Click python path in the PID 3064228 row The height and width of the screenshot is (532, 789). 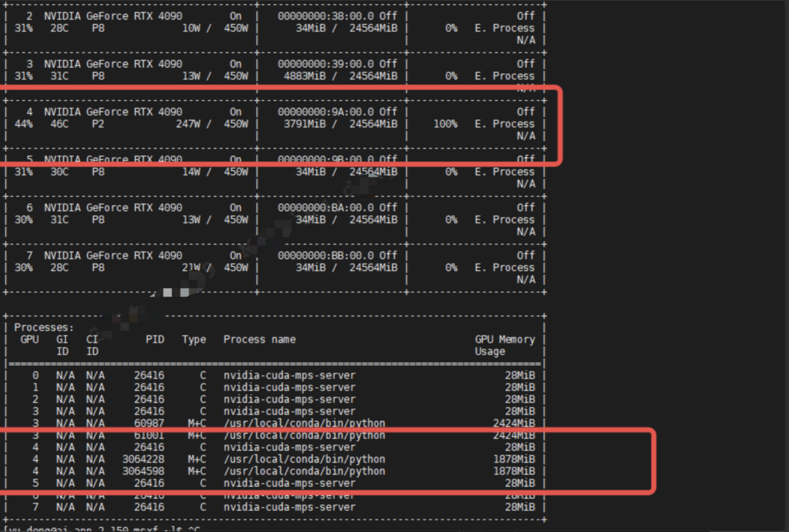[305, 459]
